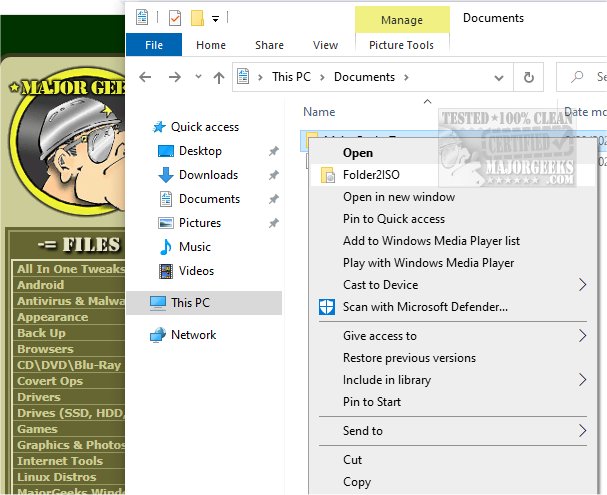Open the File ribbon tab
Image resolution: width=607 pixels, height=495 pixels.
154,45
